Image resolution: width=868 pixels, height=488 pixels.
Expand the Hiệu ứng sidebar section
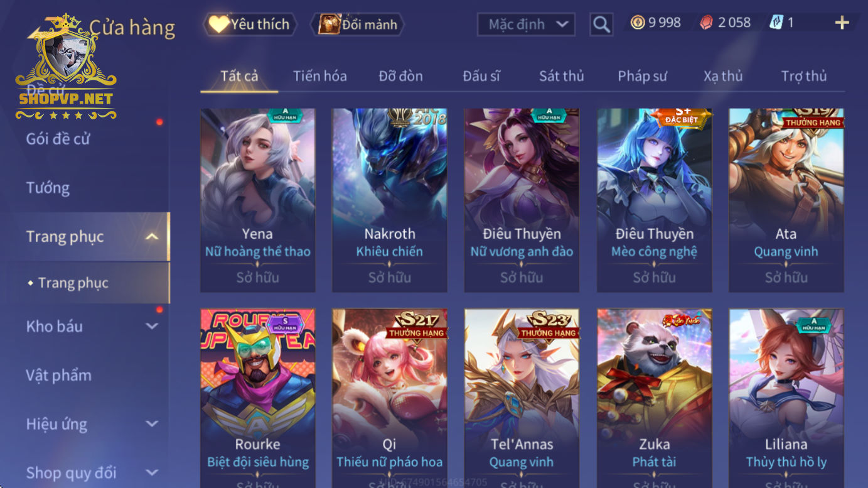(152, 424)
